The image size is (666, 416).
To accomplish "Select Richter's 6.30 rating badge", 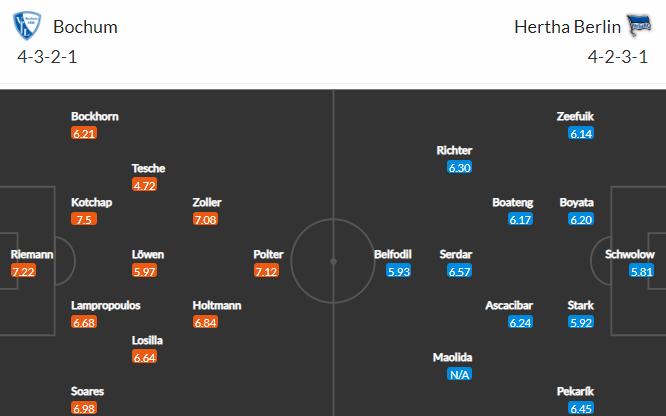I will pyautogui.click(x=460, y=167).
